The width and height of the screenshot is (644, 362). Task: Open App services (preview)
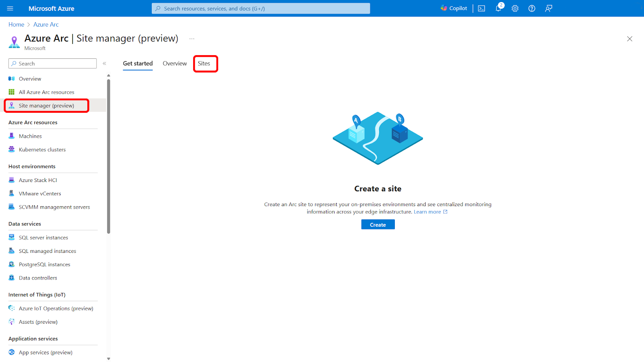pyautogui.click(x=46, y=353)
